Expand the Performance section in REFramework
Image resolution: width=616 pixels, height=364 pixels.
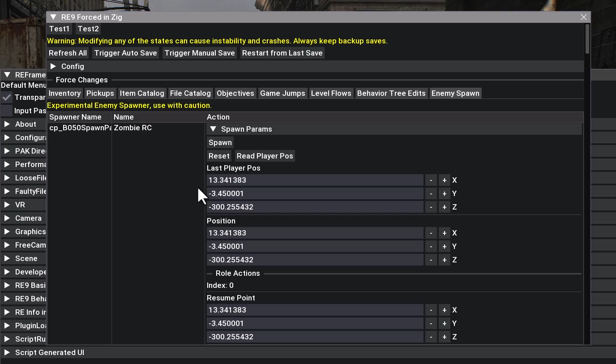pyautogui.click(x=23, y=164)
